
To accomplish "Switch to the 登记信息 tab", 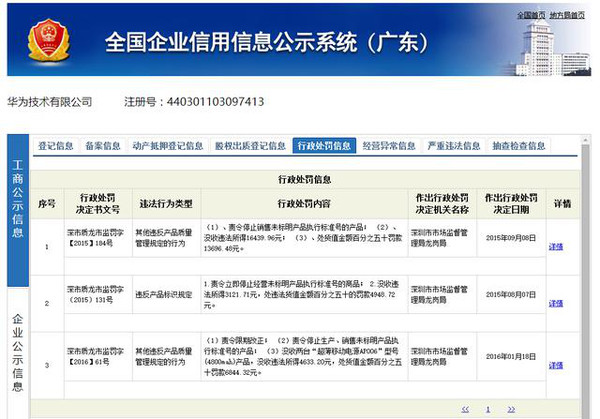I will 55,145.
